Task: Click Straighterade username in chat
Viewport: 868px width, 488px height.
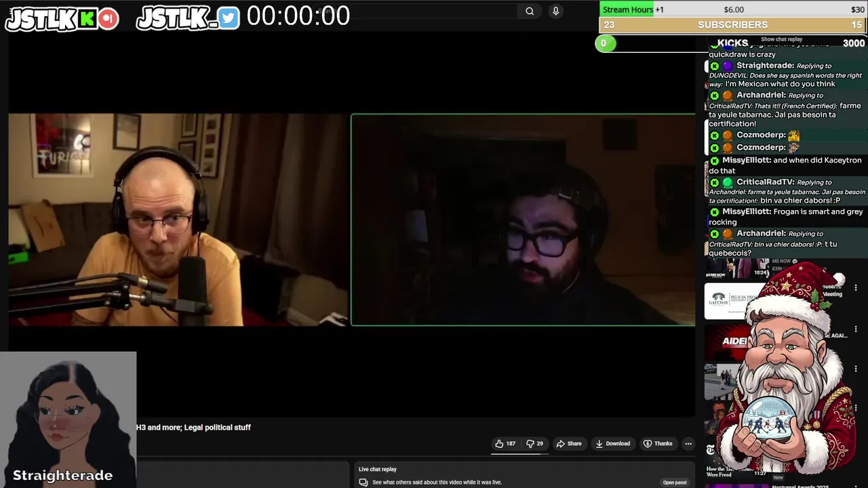Action: 765,66
